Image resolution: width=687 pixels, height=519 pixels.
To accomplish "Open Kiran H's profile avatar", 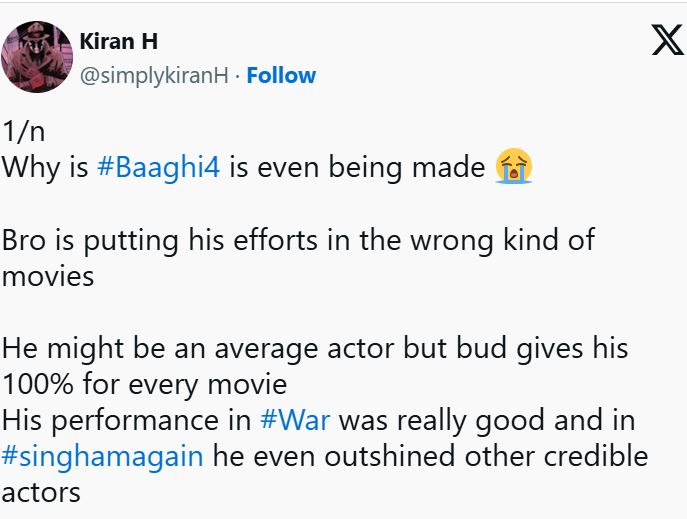I will [x=38, y=58].
